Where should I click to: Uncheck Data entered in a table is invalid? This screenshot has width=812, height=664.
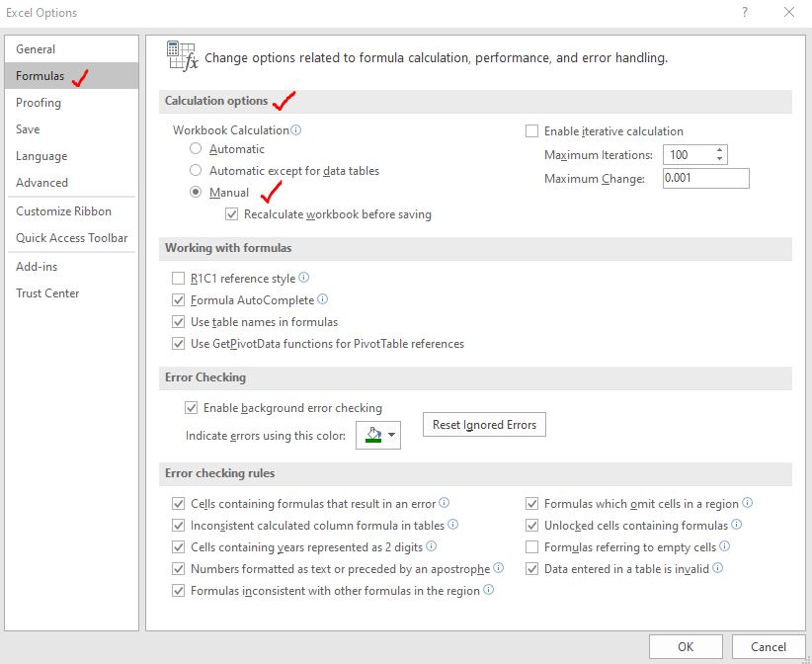coord(531,569)
